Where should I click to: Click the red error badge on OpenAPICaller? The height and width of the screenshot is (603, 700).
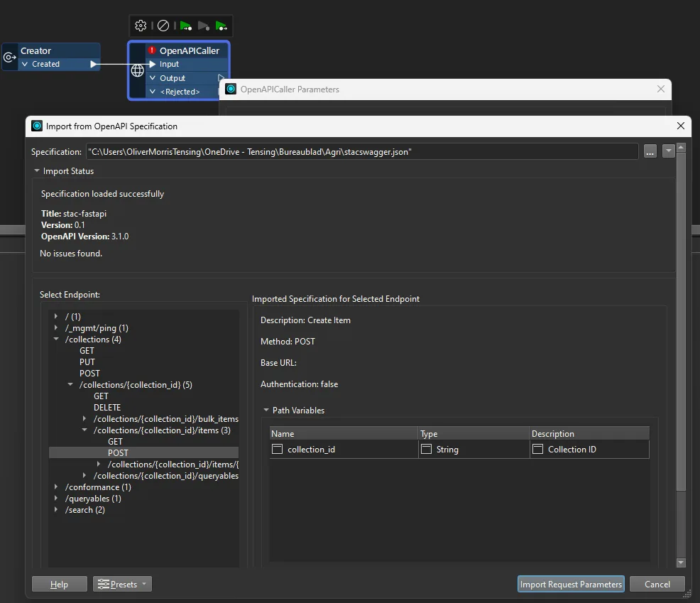[152, 50]
